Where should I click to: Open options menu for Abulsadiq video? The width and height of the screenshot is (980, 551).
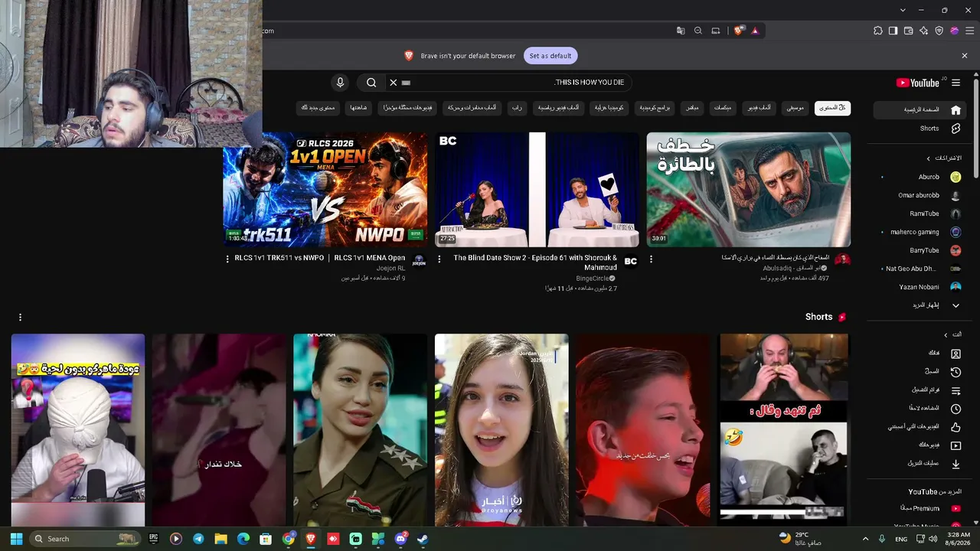[651, 259]
